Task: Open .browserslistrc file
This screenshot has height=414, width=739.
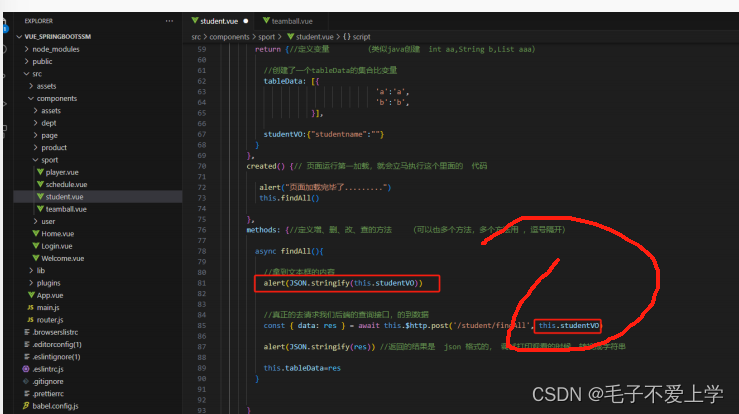Action: tap(55, 332)
